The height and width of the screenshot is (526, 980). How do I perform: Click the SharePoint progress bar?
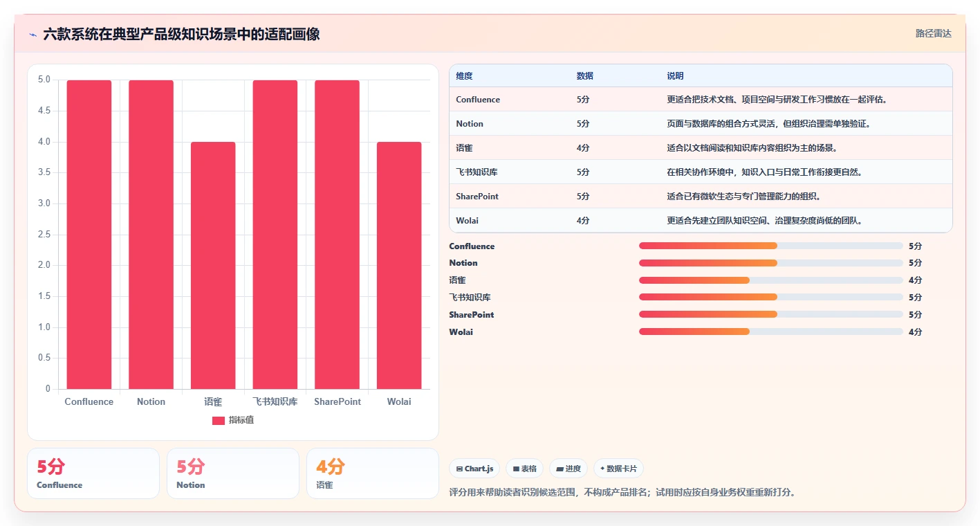(771, 314)
